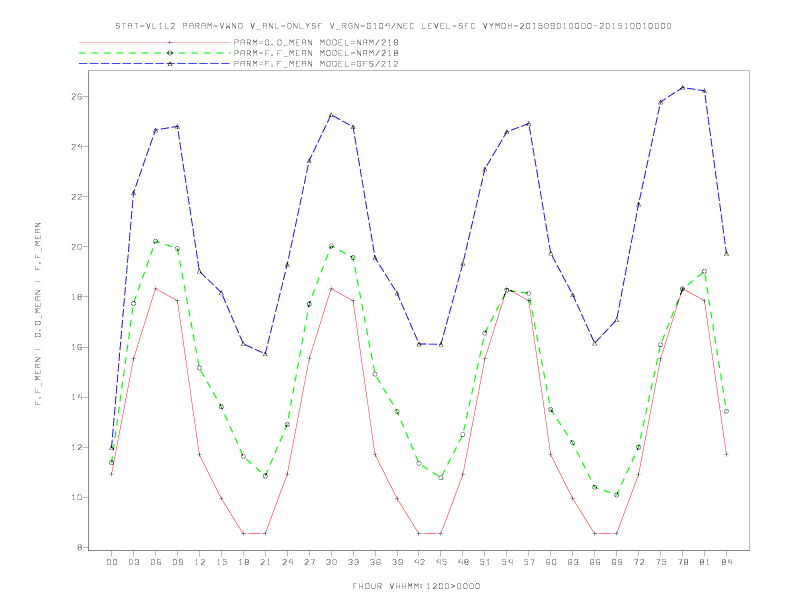
Task: Click x-axis tick label 36
Action: (x=375, y=562)
